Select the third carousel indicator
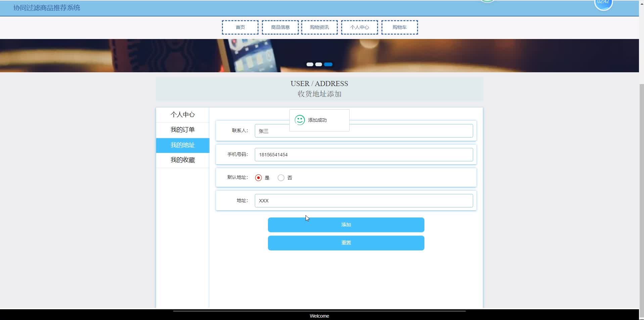Viewport: 644px width, 320px height. (x=328, y=64)
